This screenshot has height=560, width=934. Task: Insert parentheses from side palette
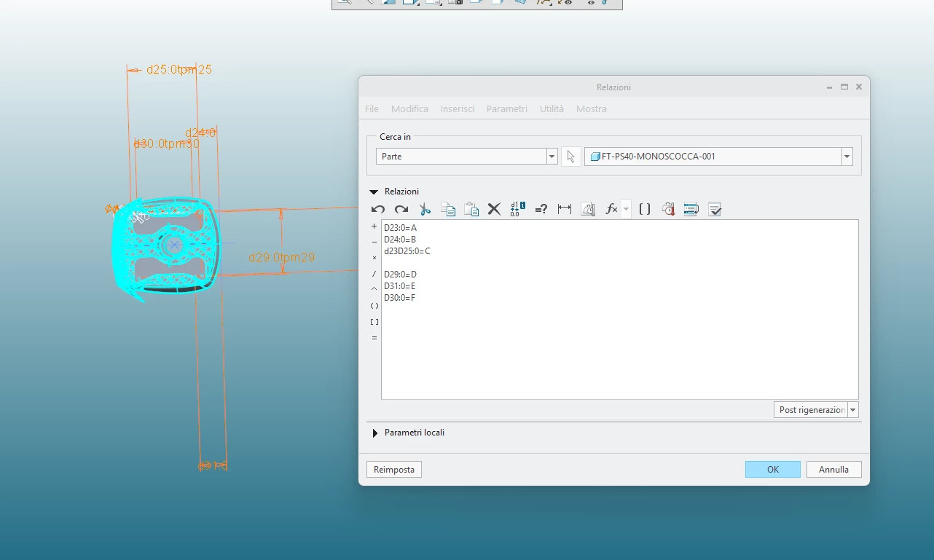pyautogui.click(x=374, y=306)
